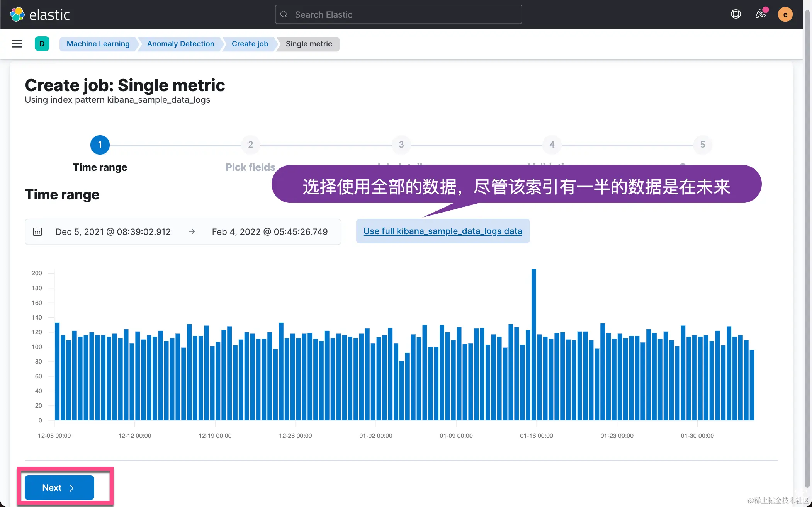This screenshot has height=507, width=812.
Task: Select step 2 Pick fields
Action: 251,145
